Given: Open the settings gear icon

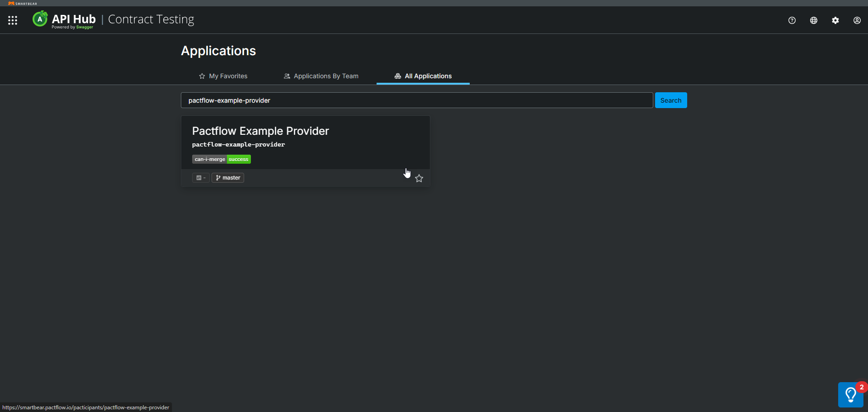Looking at the screenshot, I should (x=835, y=20).
